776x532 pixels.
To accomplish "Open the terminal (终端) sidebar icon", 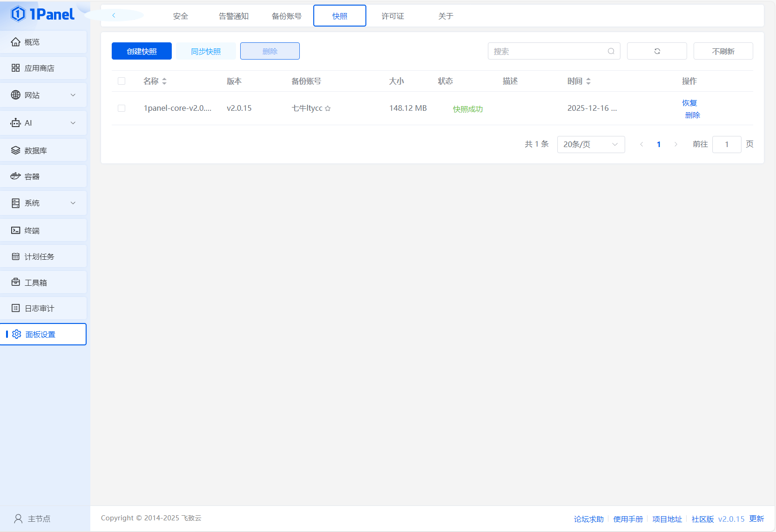I will click(x=15, y=230).
